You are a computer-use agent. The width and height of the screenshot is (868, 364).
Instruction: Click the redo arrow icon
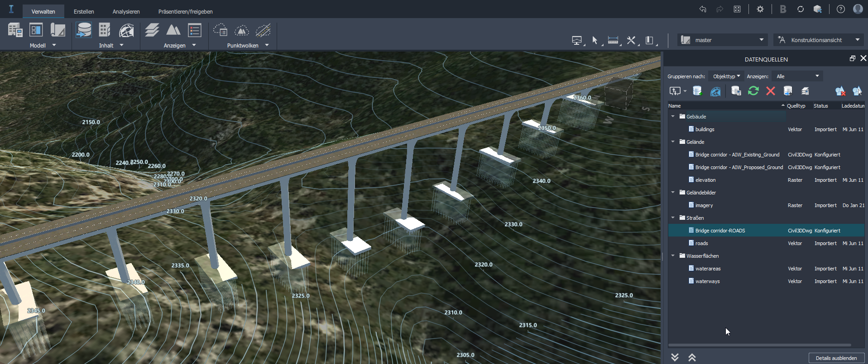click(719, 9)
